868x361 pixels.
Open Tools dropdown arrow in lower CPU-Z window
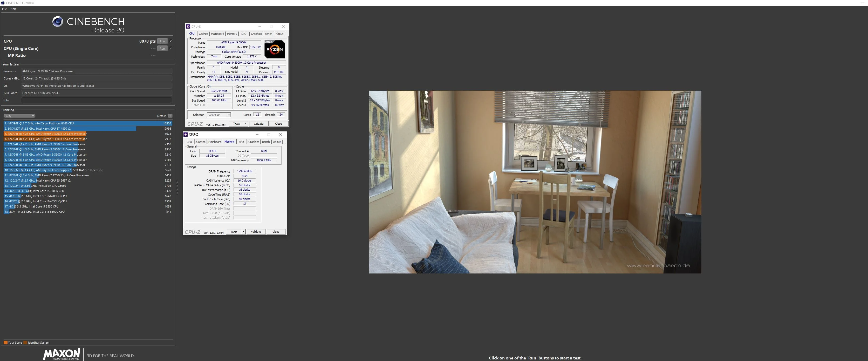243,232
